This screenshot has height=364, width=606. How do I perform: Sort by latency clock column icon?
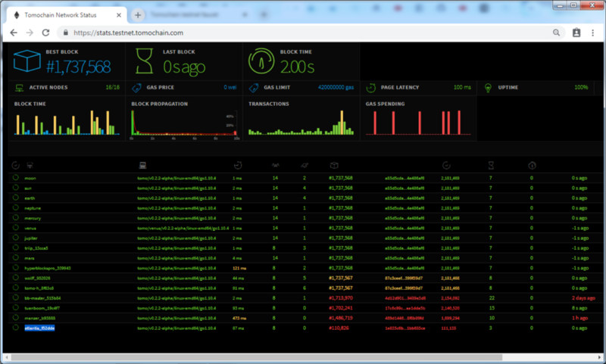(238, 165)
